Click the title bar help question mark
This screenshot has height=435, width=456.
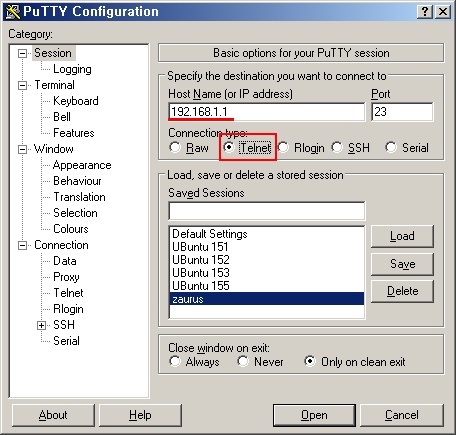coord(425,12)
